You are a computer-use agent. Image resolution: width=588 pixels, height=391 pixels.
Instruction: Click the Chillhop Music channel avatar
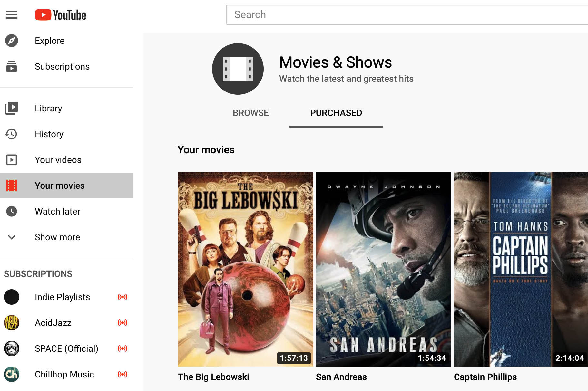coord(12,374)
